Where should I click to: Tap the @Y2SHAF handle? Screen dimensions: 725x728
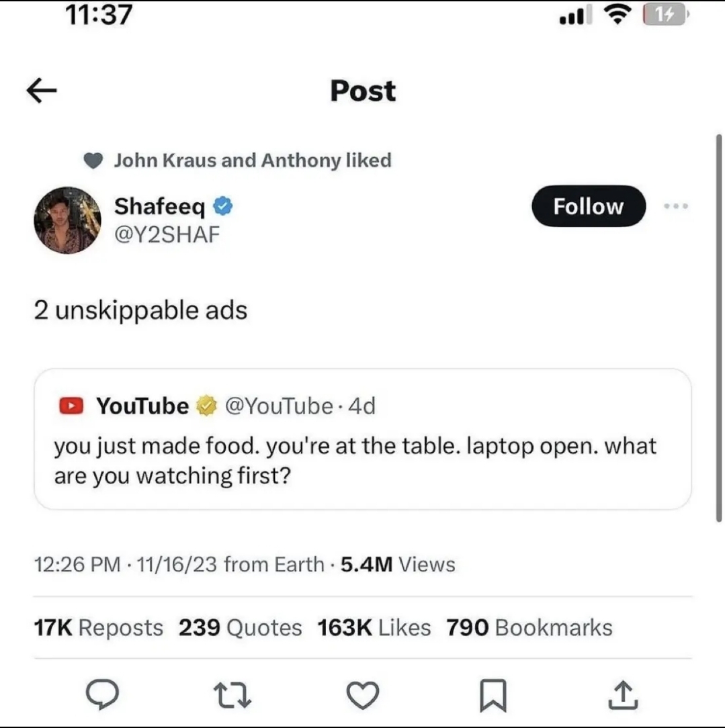point(167,234)
